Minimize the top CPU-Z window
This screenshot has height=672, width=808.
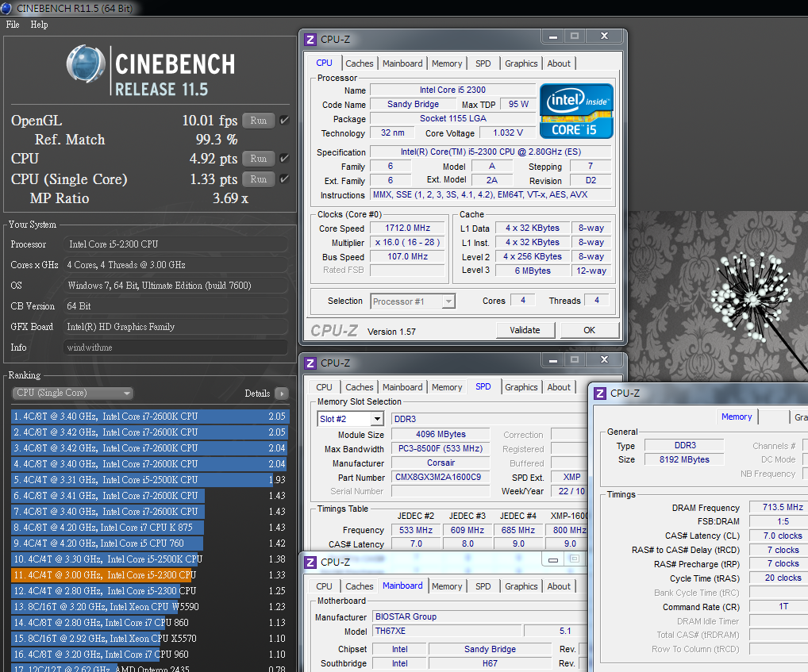553,36
